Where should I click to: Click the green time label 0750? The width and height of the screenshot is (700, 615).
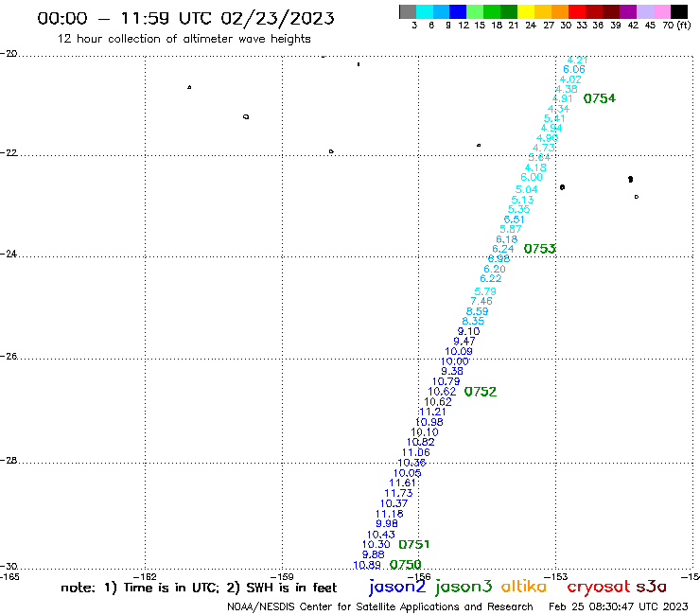[x=406, y=565]
